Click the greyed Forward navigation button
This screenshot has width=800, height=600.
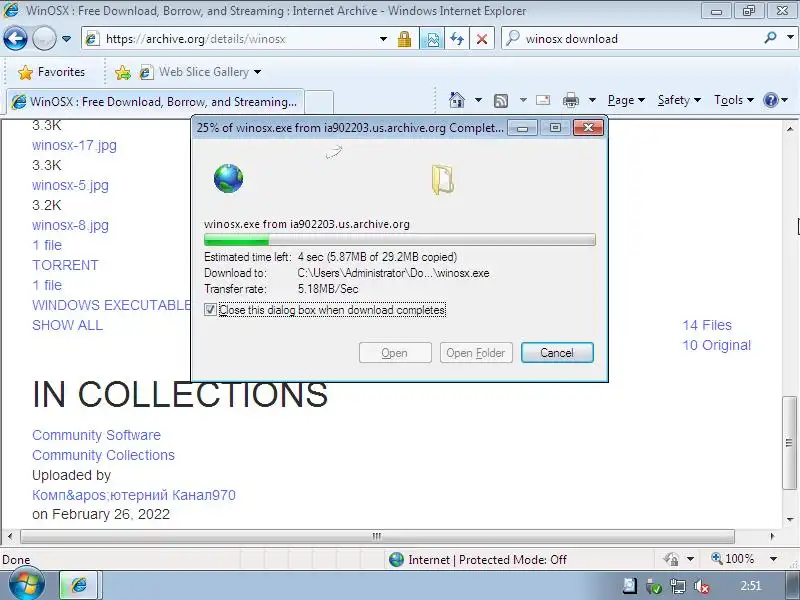pyautogui.click(x=44, y=39)
